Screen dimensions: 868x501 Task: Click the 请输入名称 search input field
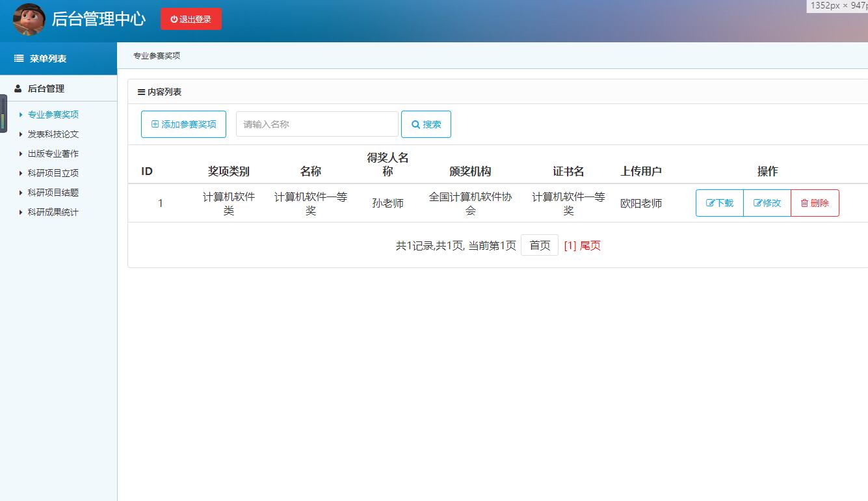[317, 124]
